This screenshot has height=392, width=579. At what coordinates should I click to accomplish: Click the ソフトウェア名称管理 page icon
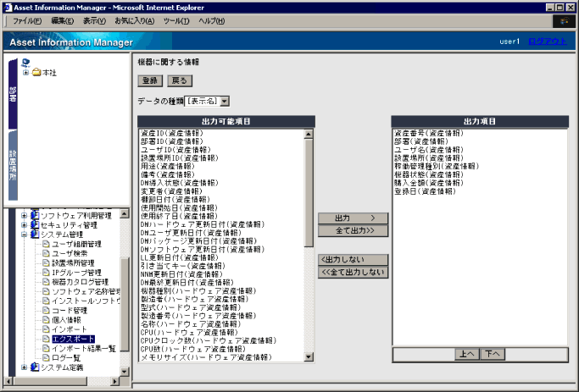point(46,291)
